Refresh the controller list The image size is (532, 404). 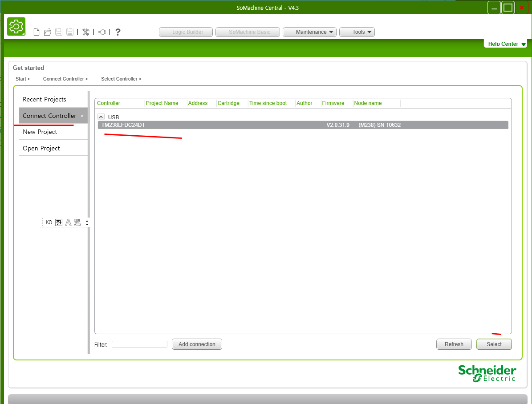[x=454, y=344]
